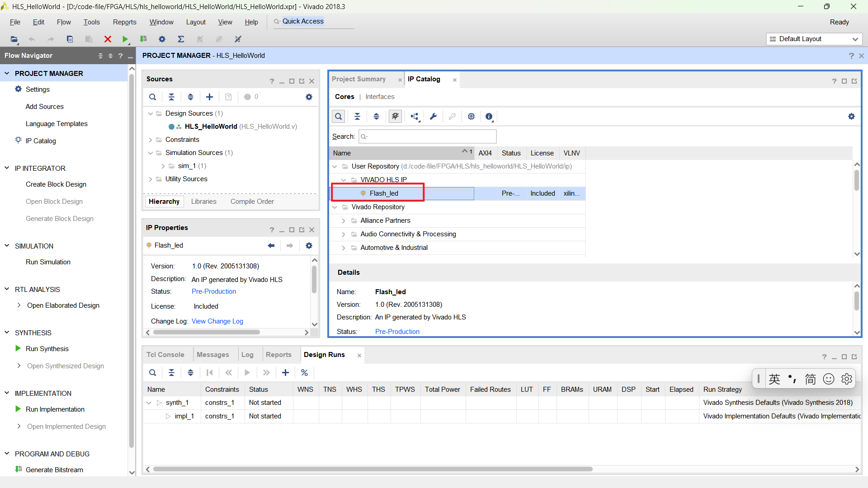Viewport: 868px width, 488px height.
Task: Click the green Run play toolbar icon
Action: (125, 39)
